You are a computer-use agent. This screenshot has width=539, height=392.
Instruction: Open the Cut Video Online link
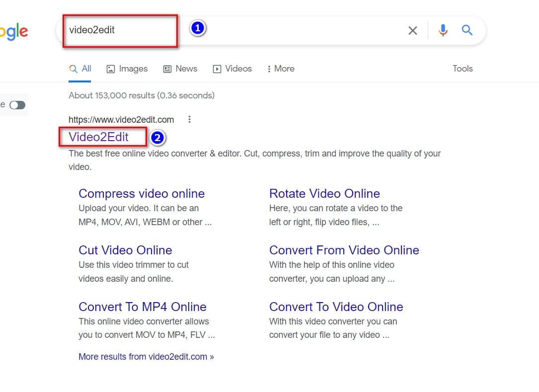pyautogui.click(x=125, y=250)
